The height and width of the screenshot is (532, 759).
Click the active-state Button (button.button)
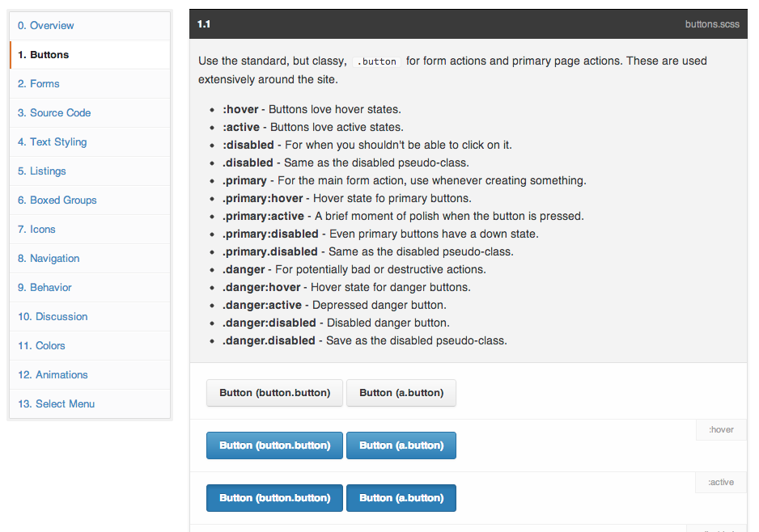[274, 498]
